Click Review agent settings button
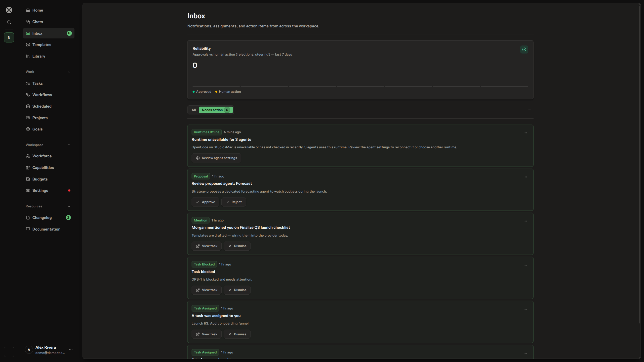The image size is (644, 362). (216, 158)
